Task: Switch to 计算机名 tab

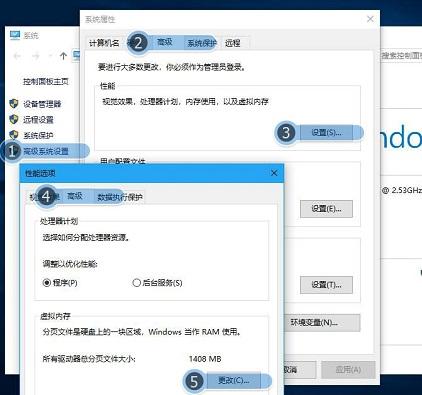Action: [x=104, y=43]
